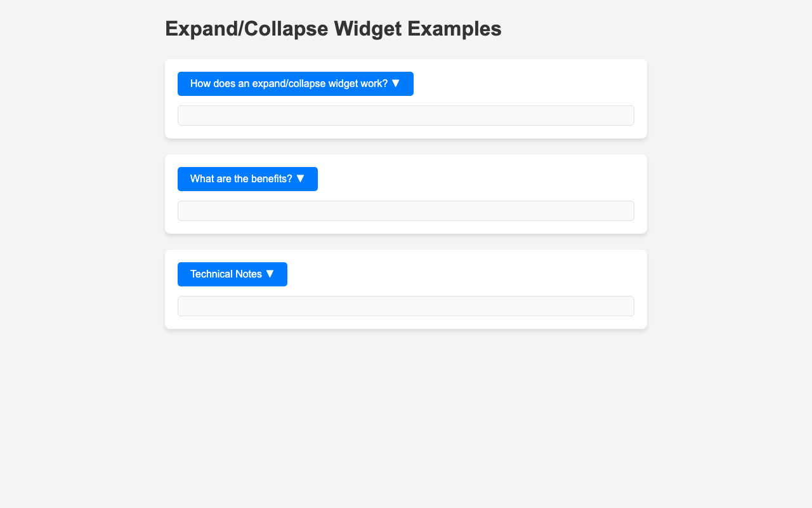This screenshot has width=812, height=508.
Task: Toggle the Technical Notes widget open
Action: point(232,274)
